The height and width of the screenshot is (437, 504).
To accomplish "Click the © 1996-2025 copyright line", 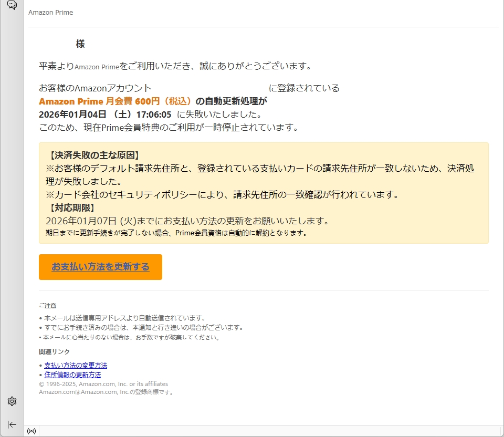I will [x=103, y=384].
